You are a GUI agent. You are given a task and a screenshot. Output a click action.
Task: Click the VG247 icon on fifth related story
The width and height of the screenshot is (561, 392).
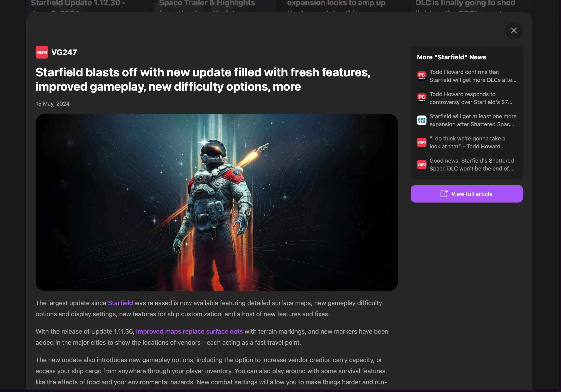pyautogui.click(x=422, y=165)
